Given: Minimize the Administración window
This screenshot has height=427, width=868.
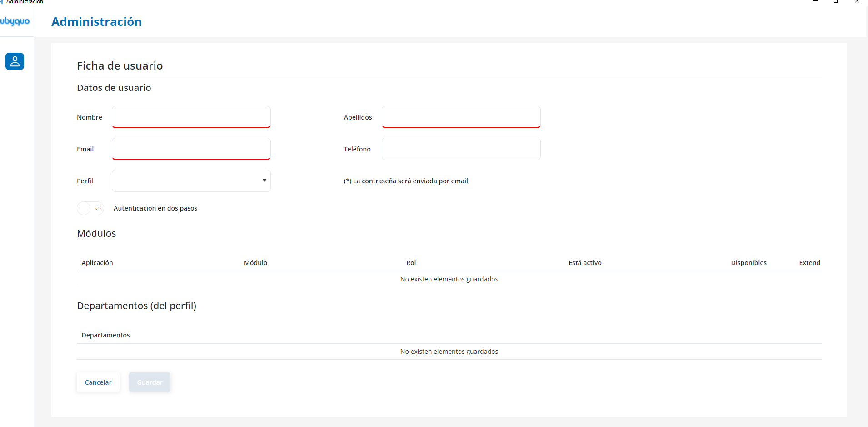Looking at the screenshot, I should (816, 1).
